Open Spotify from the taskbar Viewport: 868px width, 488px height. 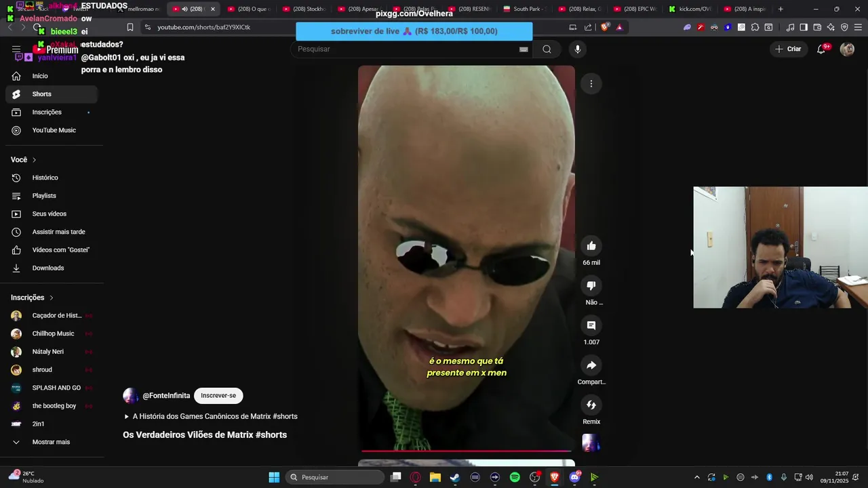[x=515, y=477]
